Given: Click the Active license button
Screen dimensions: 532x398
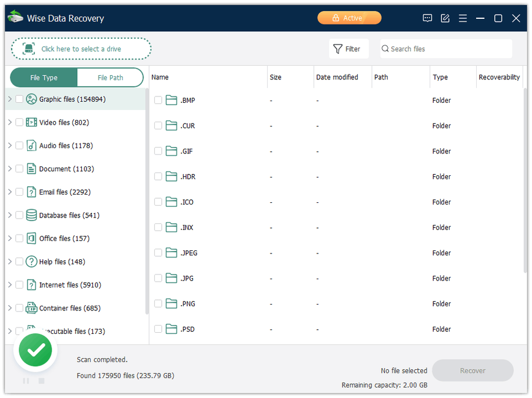Looking at the screenshot, I should coord(349,18).
